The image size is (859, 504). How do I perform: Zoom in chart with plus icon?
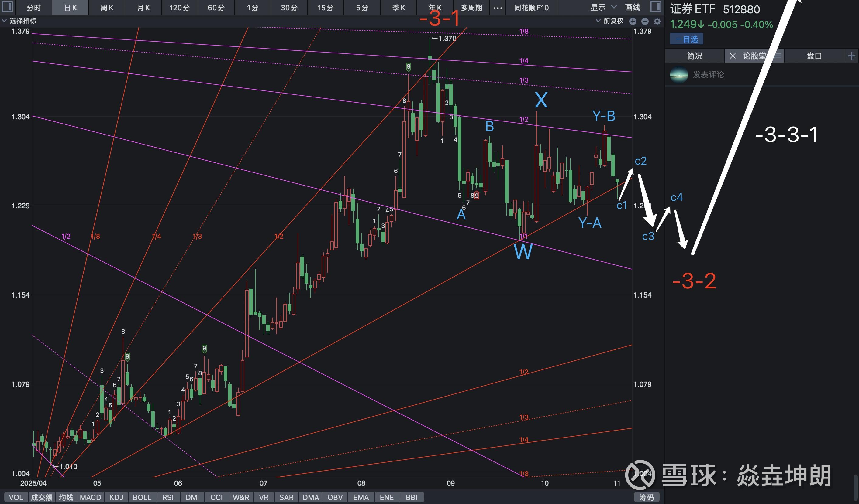pyautogui.click(x=633, y=21)
